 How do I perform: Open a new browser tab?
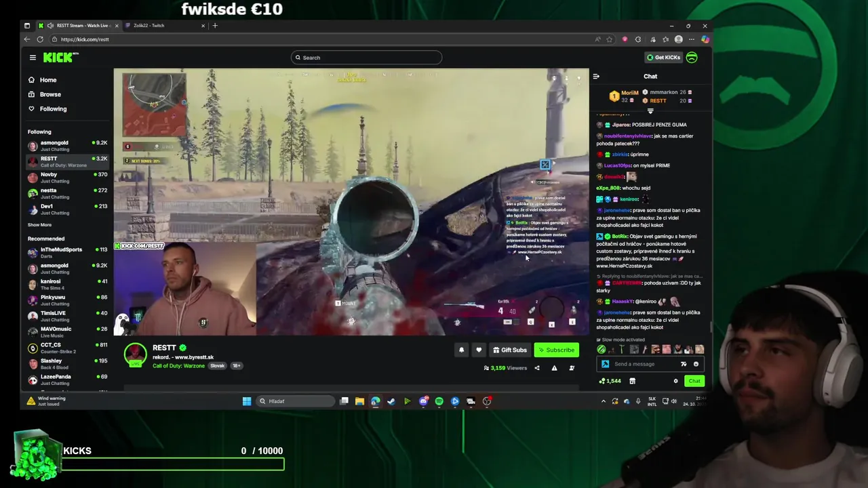(x=215, y=26)
